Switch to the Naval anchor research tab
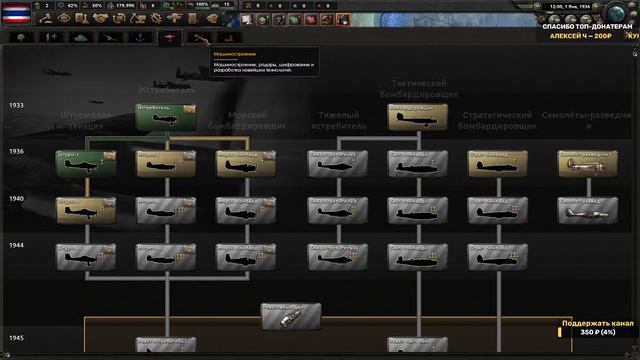640x360 pixels. click(140, 38)
